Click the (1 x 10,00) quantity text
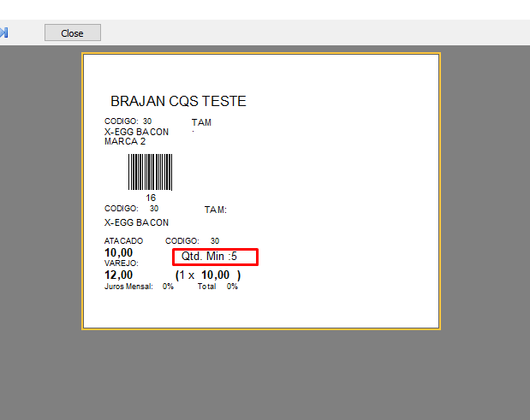530x420 pixels. (208, 275)
